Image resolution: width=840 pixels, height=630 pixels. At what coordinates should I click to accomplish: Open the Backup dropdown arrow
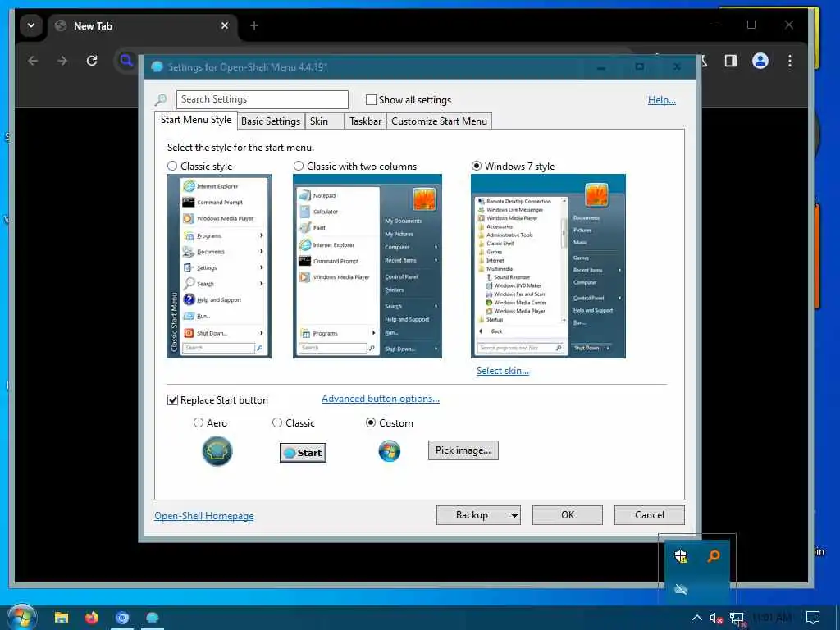click(x=514, y=515)
